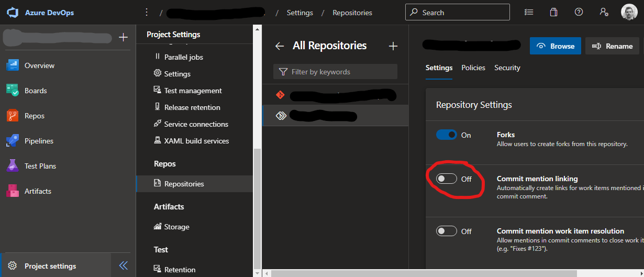The image size is (644, 277).
Task: Enable the Commit mention linking toggle
Action: (x=447, y=179)
